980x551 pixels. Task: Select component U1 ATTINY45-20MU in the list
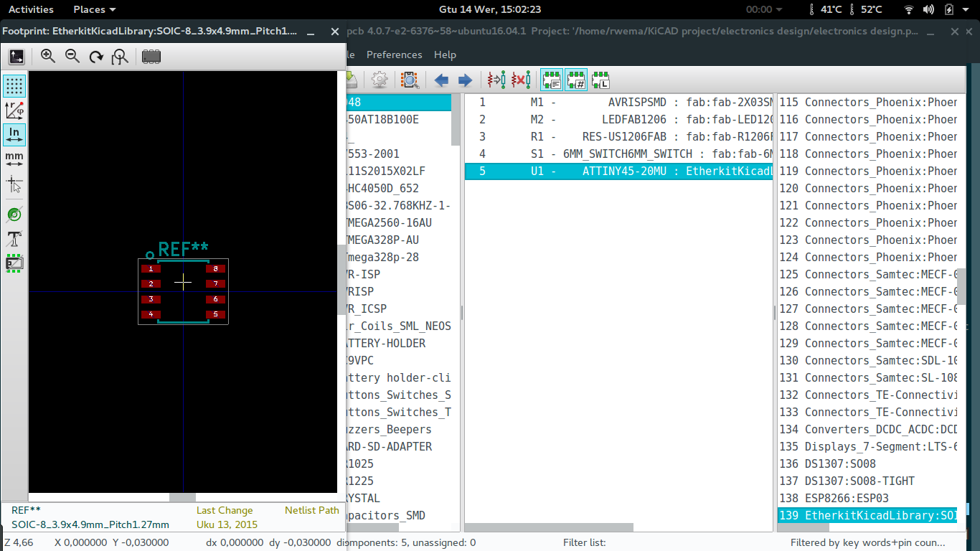617,171
